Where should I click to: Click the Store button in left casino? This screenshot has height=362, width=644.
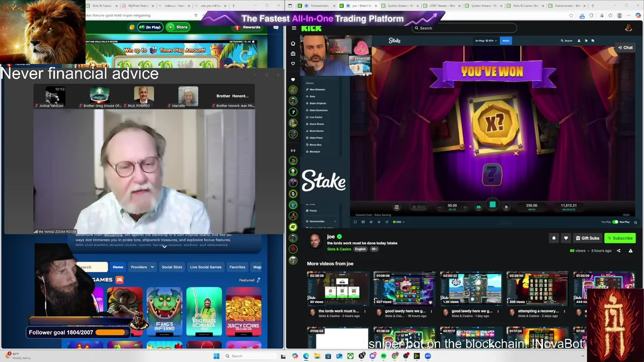pos(178,27)
